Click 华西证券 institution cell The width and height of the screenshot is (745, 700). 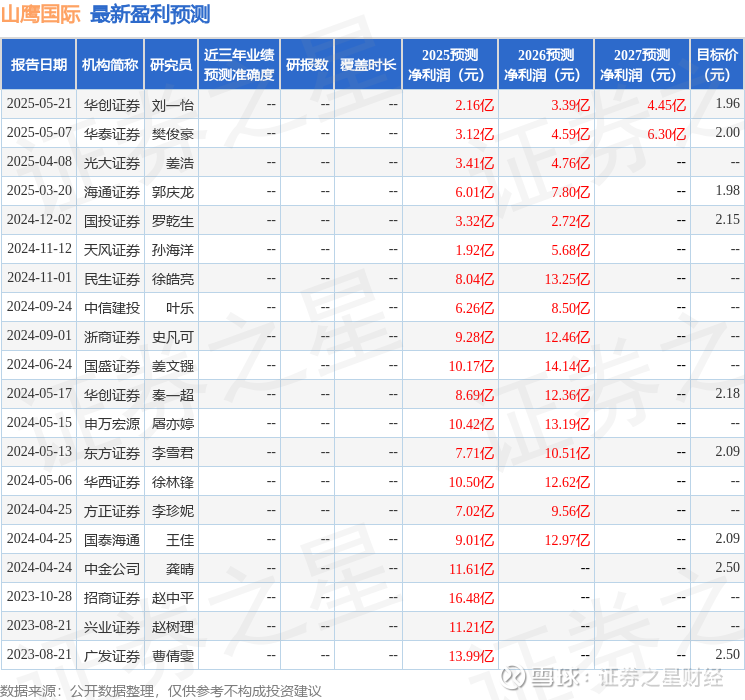point(112,482)
